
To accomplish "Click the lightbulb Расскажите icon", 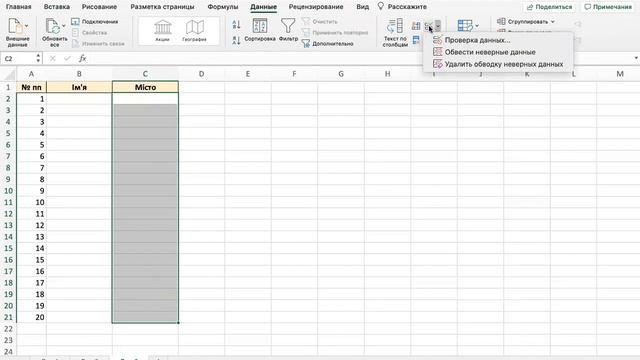I will click(x=380, y=6).
